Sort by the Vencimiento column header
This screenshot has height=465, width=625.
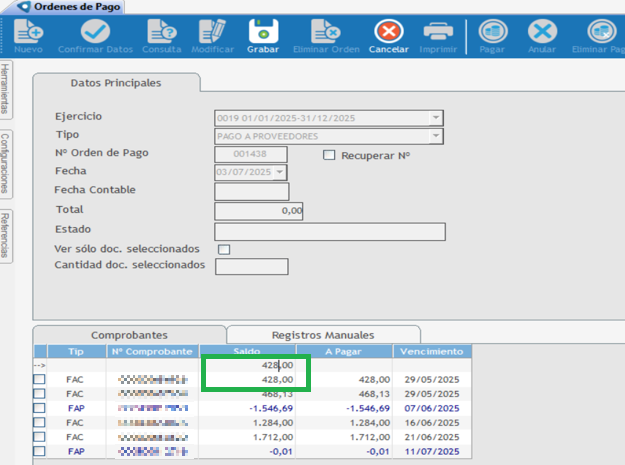pyautogui.click(x=431, y=352)
